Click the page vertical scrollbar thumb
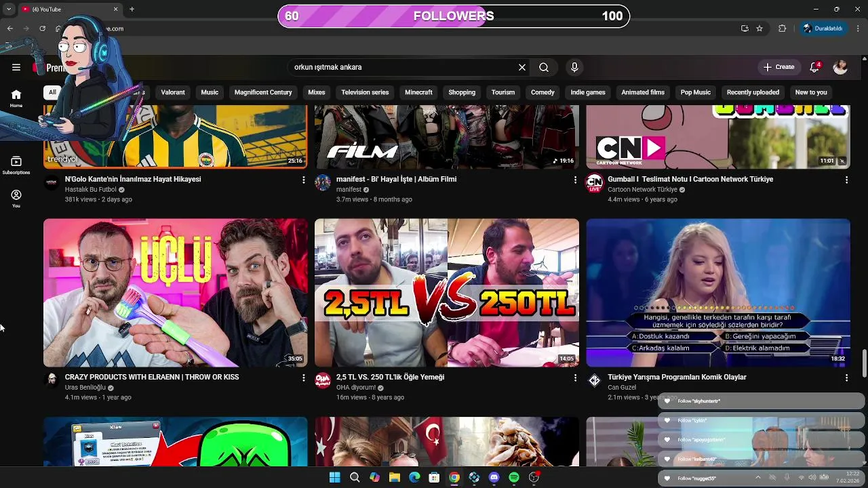 864,363
